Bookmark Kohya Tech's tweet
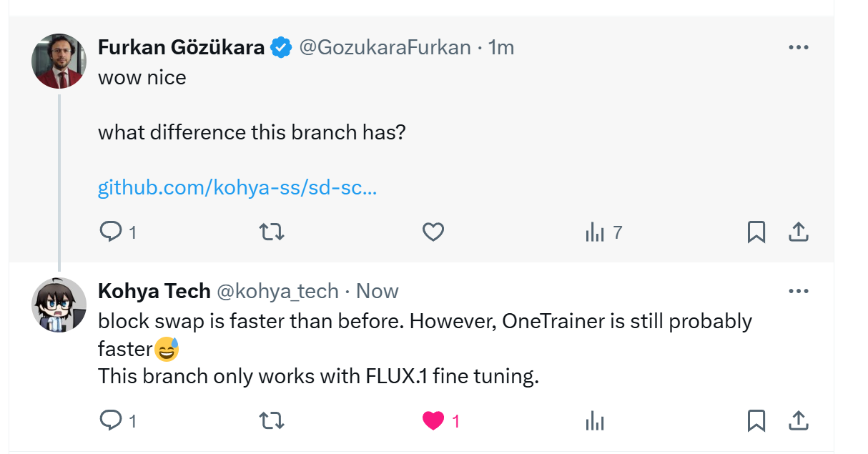Screen dimensions: 868x454 tap(756, 420)
